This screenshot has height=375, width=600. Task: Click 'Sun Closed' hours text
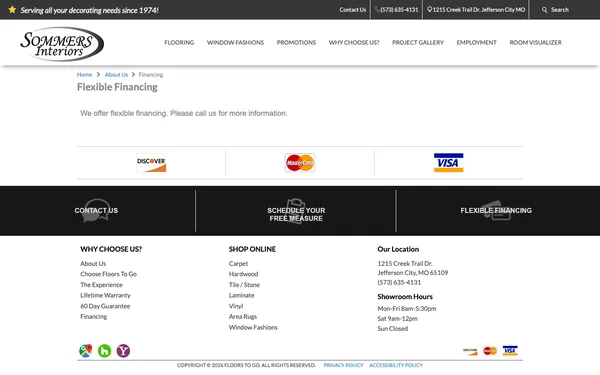click(x=393, y=328)
